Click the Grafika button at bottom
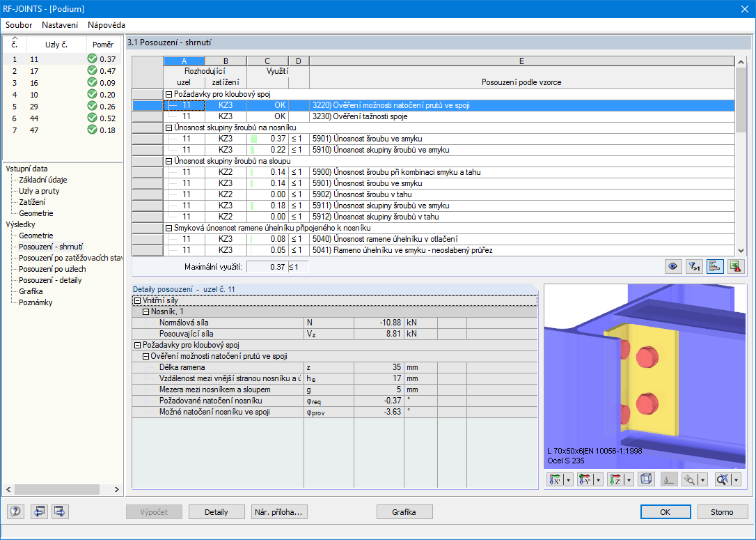This screenshot has width=756, height=540. click(x=404, y=512)
